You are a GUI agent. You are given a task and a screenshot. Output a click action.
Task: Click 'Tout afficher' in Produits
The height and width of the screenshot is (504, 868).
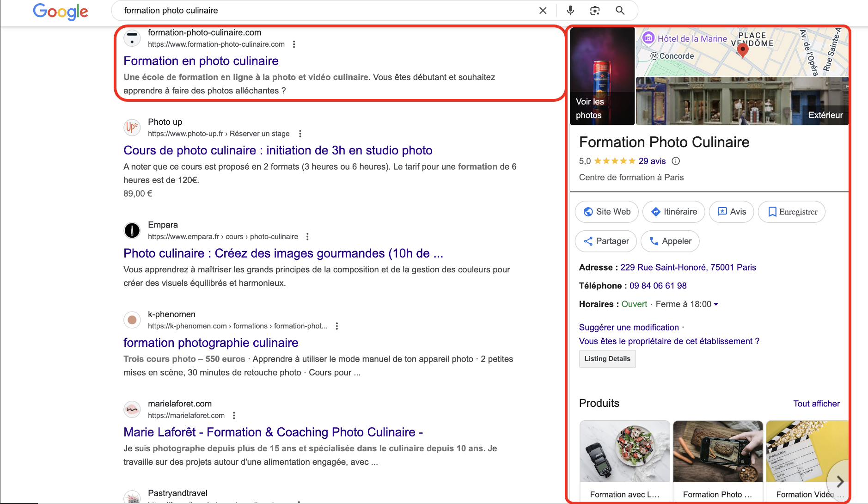[x=817, y=404]
